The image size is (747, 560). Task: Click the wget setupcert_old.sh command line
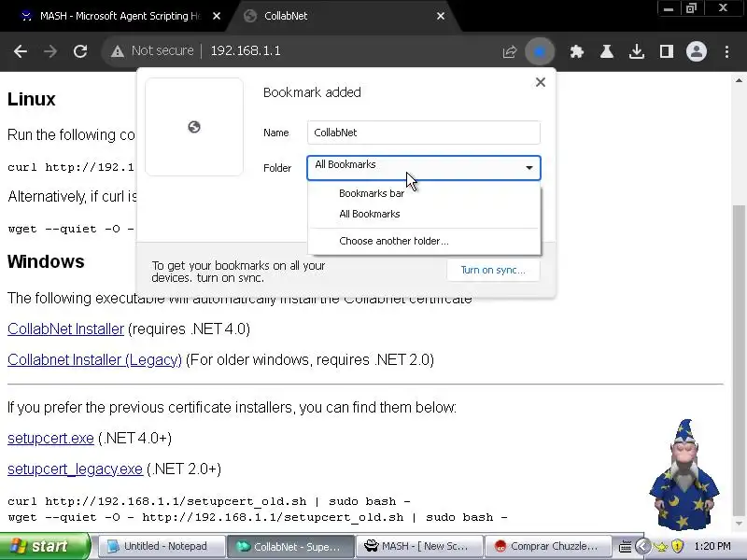[x=258, y=517]
